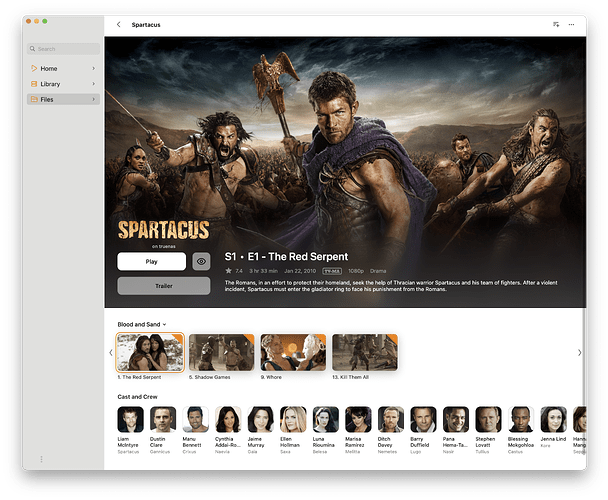Open Dustin Clare cast portrait
This screenshot has width=608, height=500.
(x=163, y=419)
